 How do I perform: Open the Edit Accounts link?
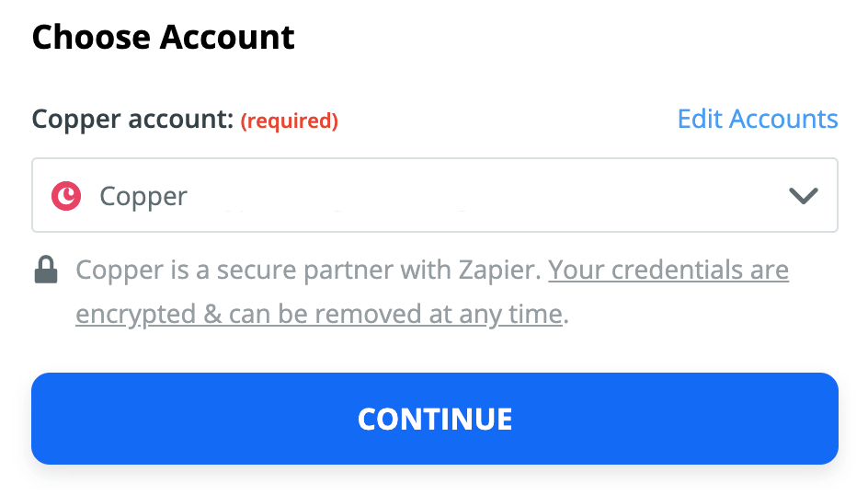pyautogui.click(x=758, y=119)
